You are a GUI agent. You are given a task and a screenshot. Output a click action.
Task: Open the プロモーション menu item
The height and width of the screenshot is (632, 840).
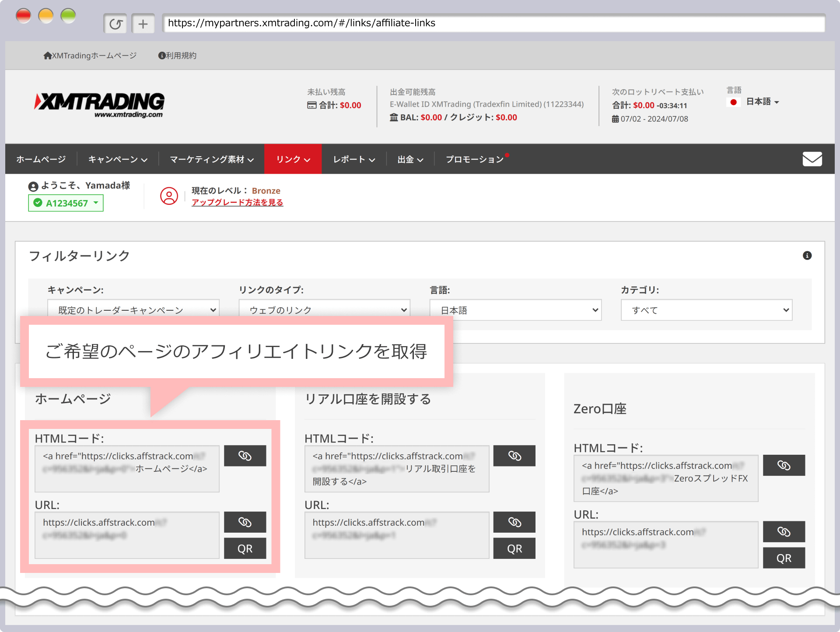[475, 159]
